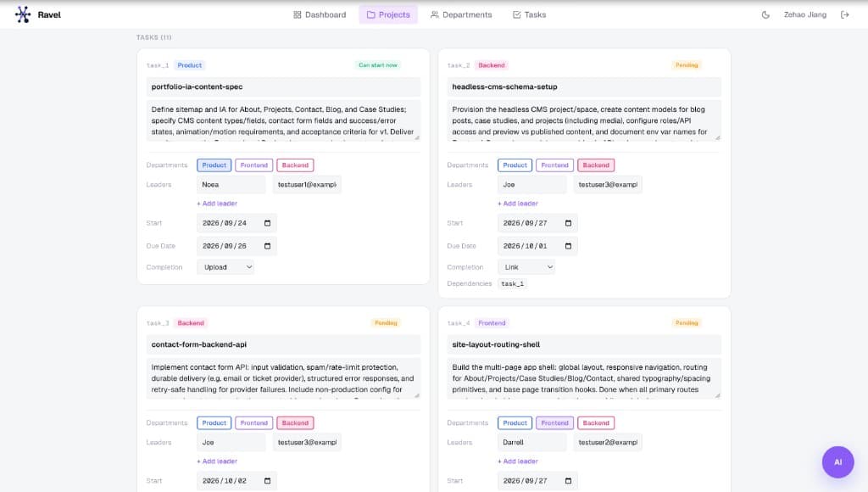This screenshot has height=492, width=868.
Task: Click leader name field Noea
Action: click(x=231, y=185)
